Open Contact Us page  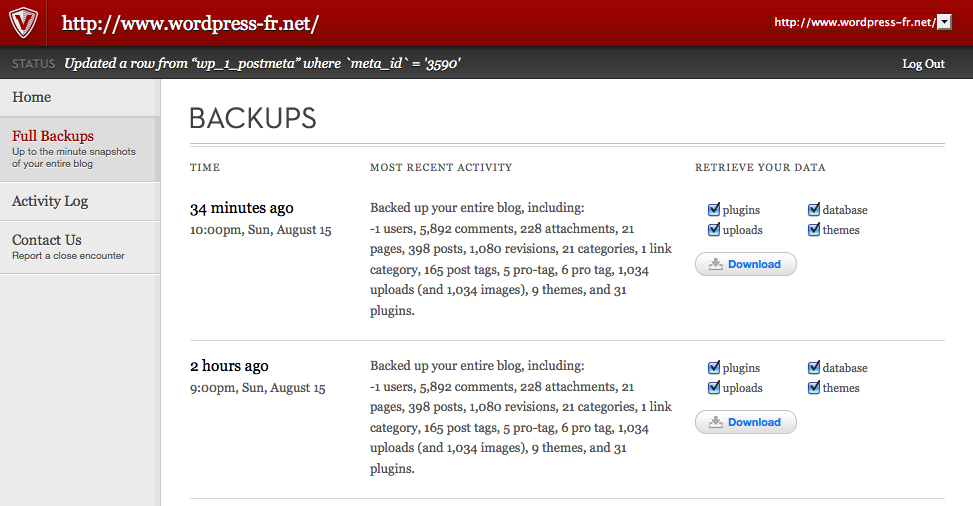(47, 240)
